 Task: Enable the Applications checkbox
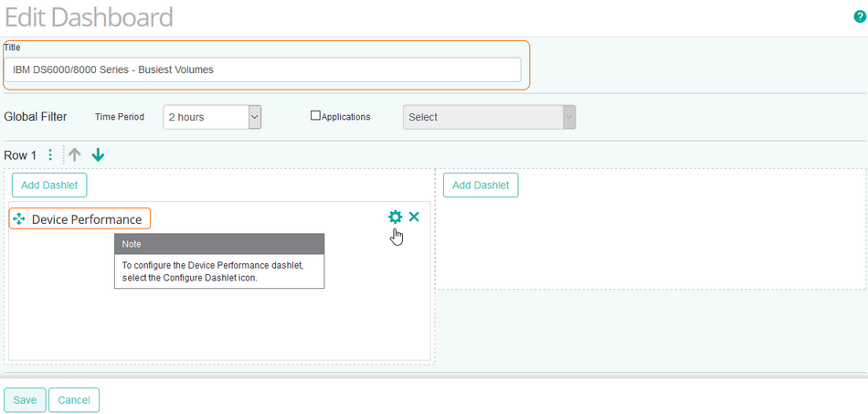pos(316,116)
